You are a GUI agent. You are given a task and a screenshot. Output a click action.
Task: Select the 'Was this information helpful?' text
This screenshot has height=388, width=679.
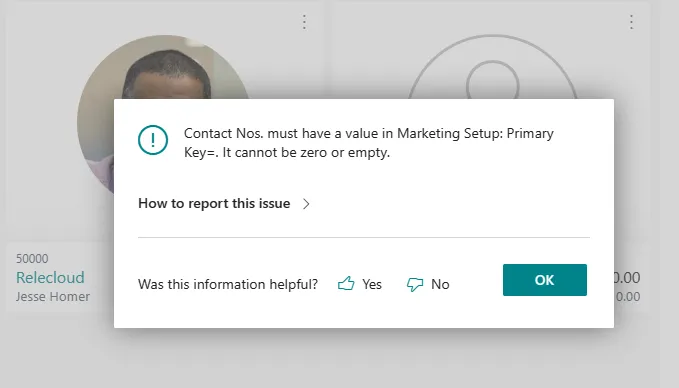[228, 284]
